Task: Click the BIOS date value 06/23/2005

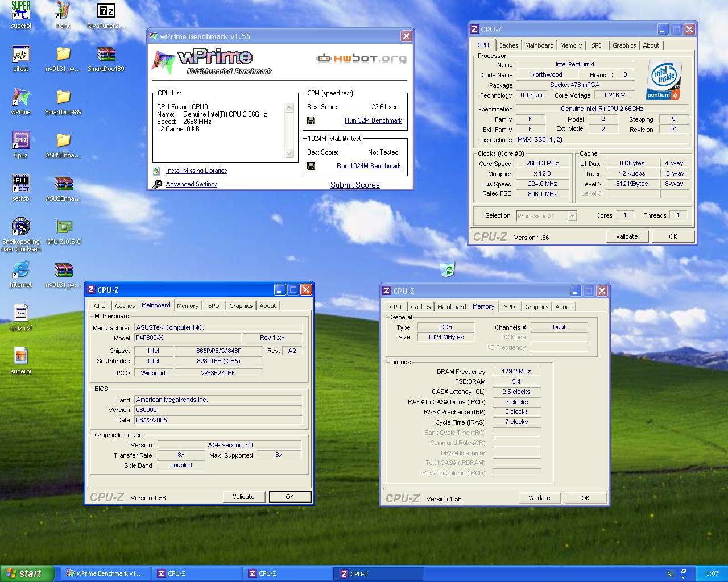Action: pyautogui.click(x=218, y=420)
